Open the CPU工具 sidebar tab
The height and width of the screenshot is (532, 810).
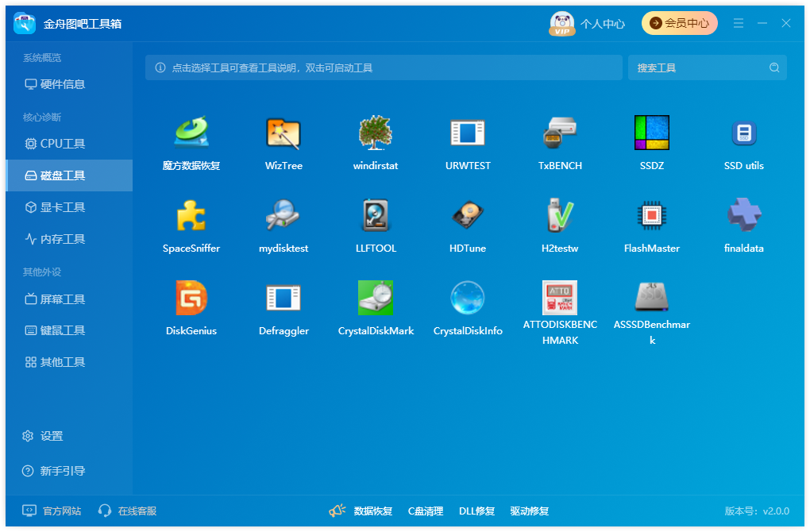click(x=69, y=144)
